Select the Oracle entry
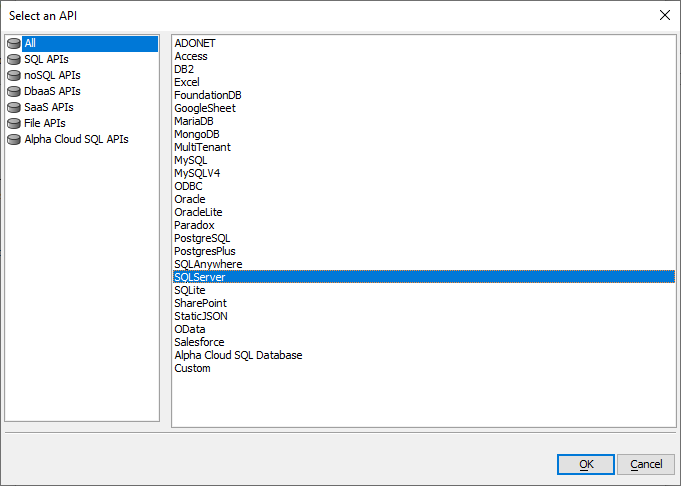Viewport: 681px width, 486px height. click(x=189, y=199)
